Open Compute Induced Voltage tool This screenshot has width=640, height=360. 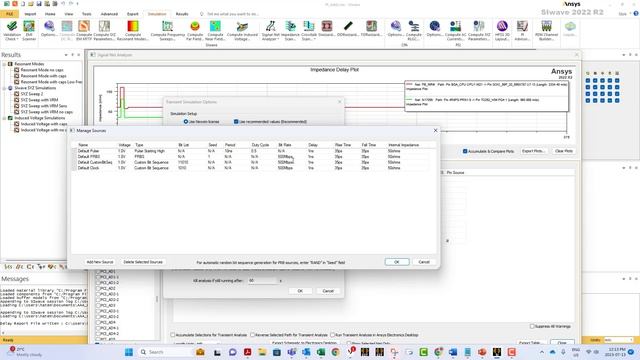point(242,30)
